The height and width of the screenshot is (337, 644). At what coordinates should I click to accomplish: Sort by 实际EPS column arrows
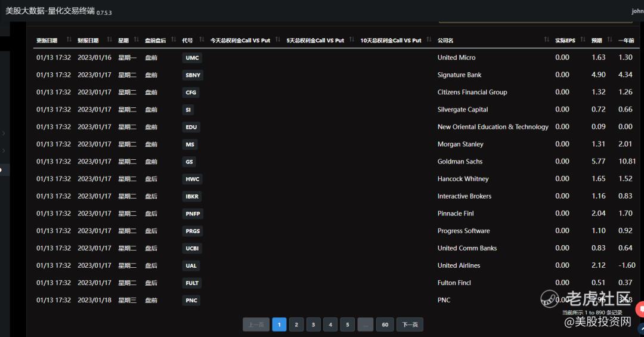coord(583,39)
